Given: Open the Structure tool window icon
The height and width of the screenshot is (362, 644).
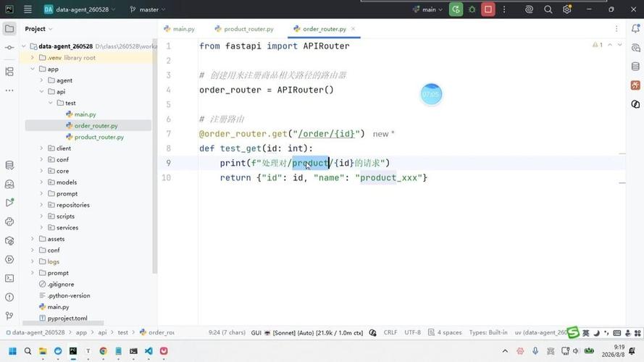Looking at the screenshot, I should pyautogui.click(x=9, y=72).
